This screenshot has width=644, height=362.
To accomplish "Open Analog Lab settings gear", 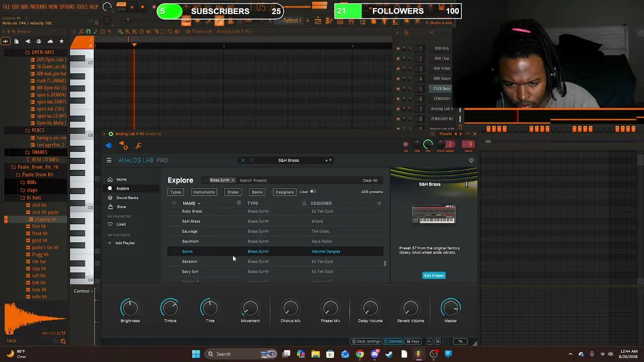I will 471,160.
